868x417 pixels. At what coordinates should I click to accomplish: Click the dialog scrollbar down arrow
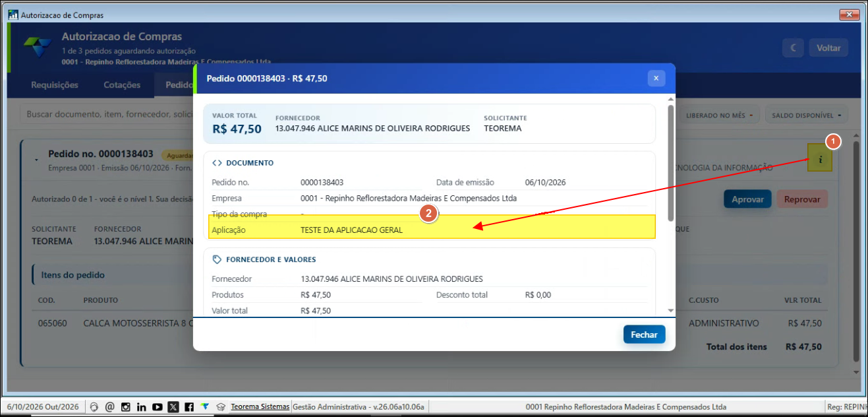point(670,310)
